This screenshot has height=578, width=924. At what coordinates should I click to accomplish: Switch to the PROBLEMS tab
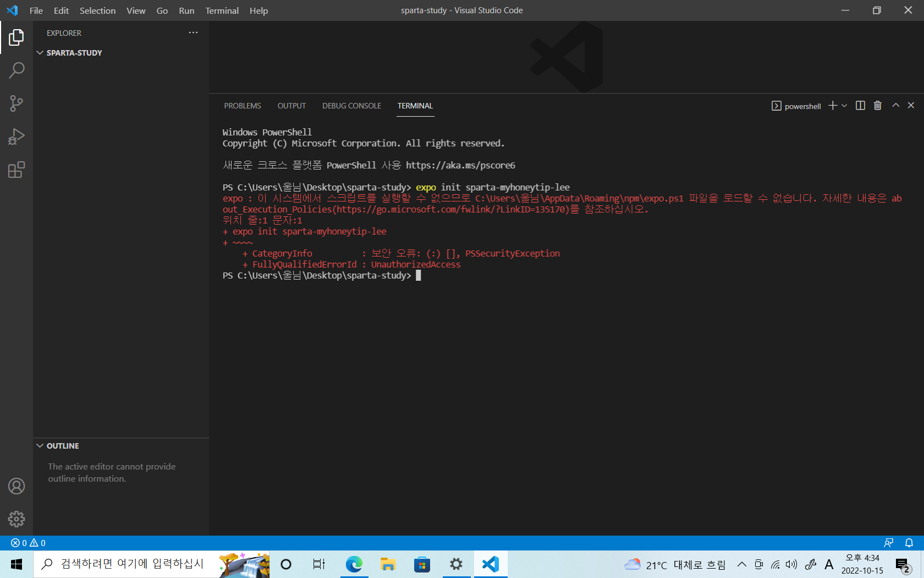pyautogui.click(x=243, y=106)
